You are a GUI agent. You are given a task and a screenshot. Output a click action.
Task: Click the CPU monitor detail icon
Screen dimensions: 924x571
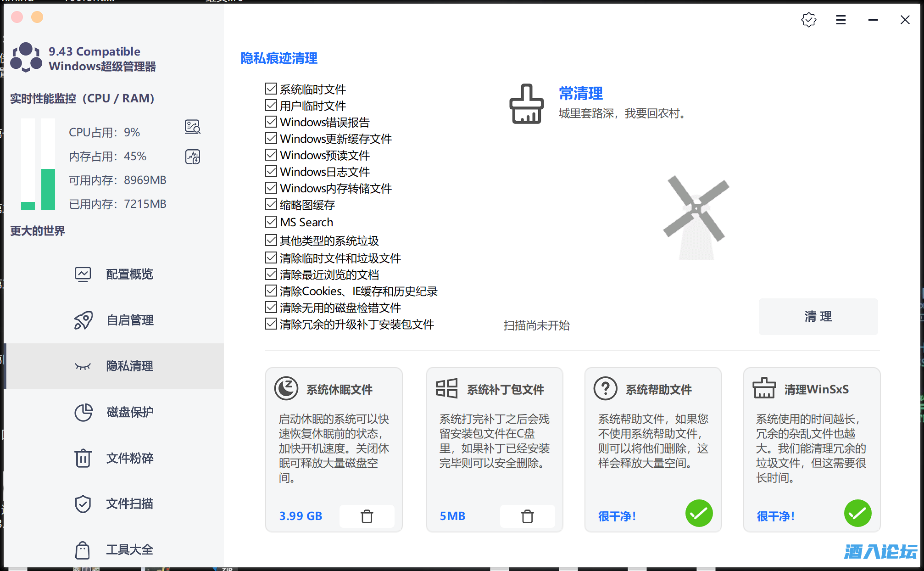pos(193,127)
